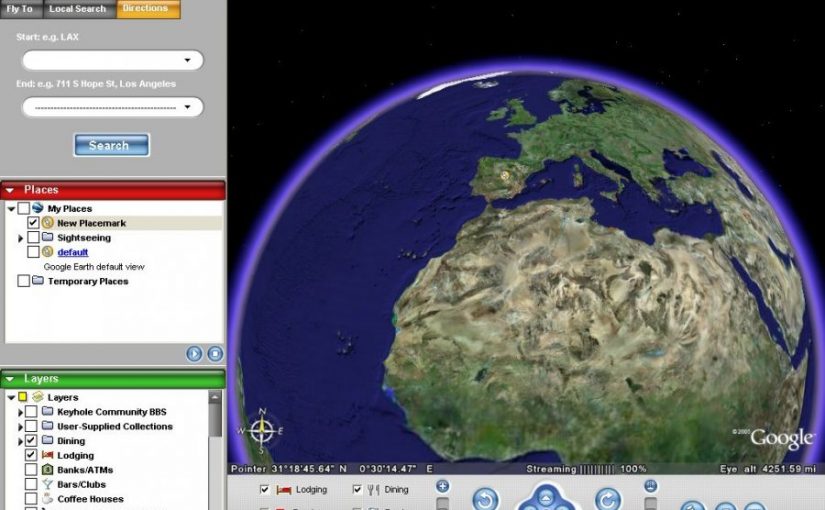
Task: Start the Places tour play button
Action: point(194,354)
